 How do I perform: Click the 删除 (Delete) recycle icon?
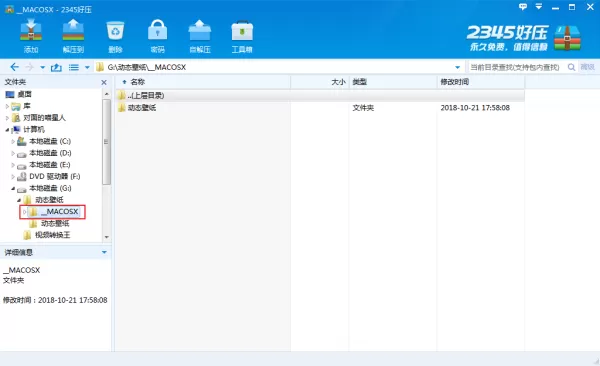[x=115, y=35]
